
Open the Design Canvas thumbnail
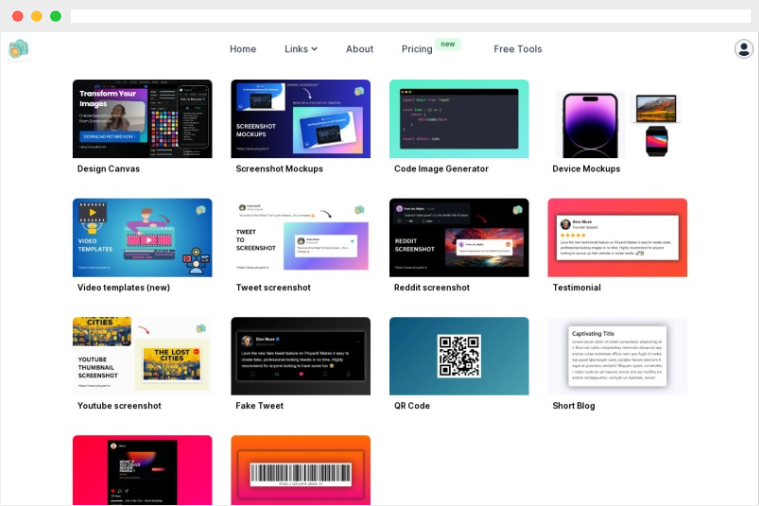point(142,119)
